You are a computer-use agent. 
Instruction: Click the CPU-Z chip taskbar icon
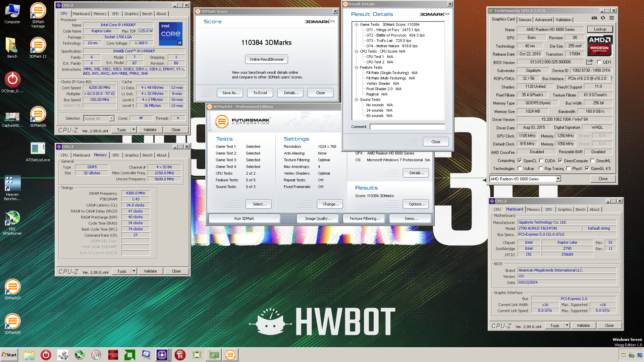click(x=162, y=355)
